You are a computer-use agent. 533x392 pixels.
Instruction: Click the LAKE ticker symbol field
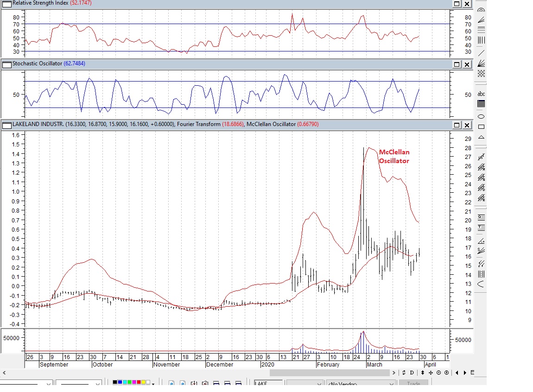tap(268, 384)
